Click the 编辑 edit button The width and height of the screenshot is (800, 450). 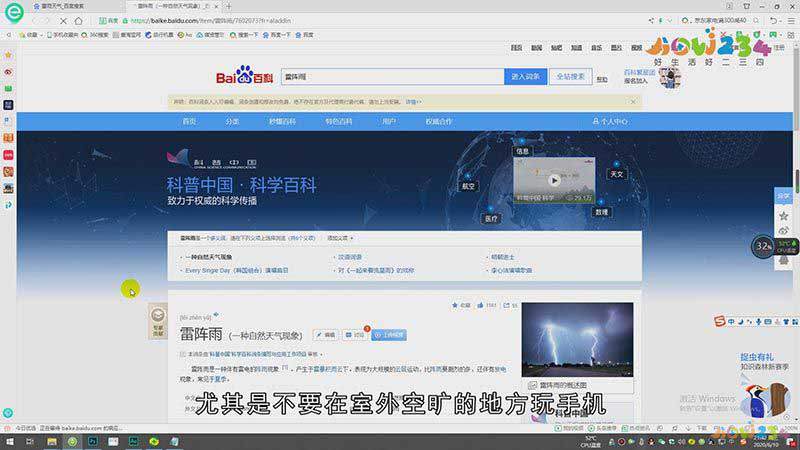[x=326, y=335]
